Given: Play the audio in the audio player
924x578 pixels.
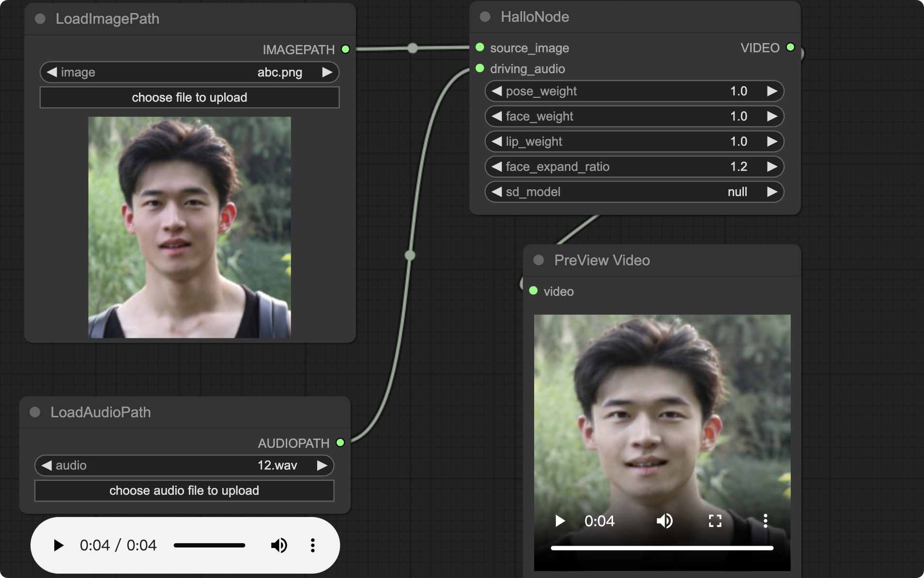Looking at the screenshot, I should coord(58,546).
